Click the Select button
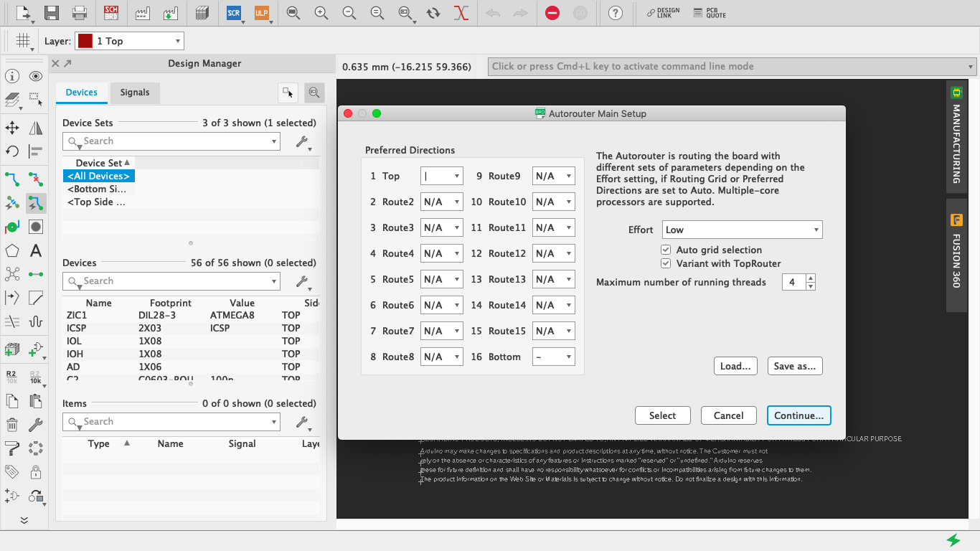This screenshot has height=551, width=980. coord(663,415)
